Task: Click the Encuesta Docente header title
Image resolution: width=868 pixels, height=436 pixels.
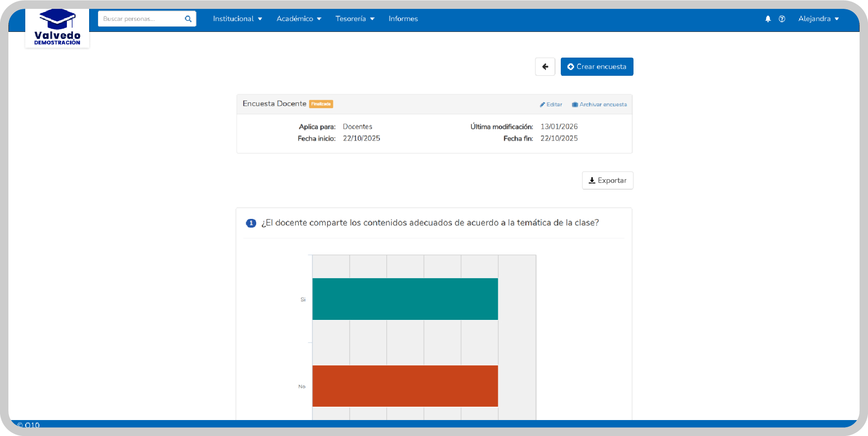Action: click(274, 103)
